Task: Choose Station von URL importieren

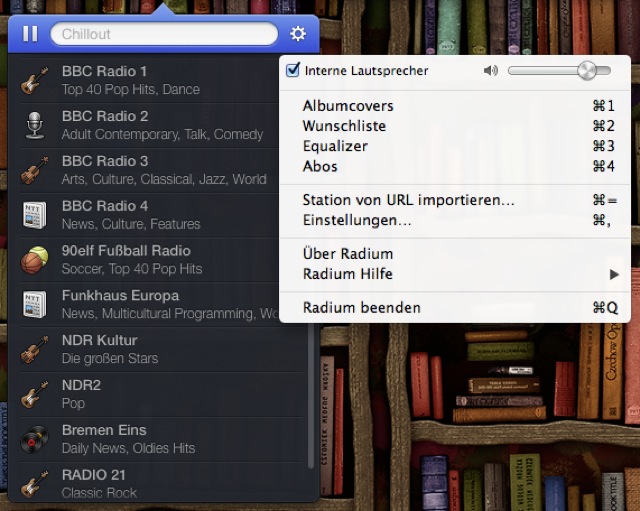Action: point(408,200)
